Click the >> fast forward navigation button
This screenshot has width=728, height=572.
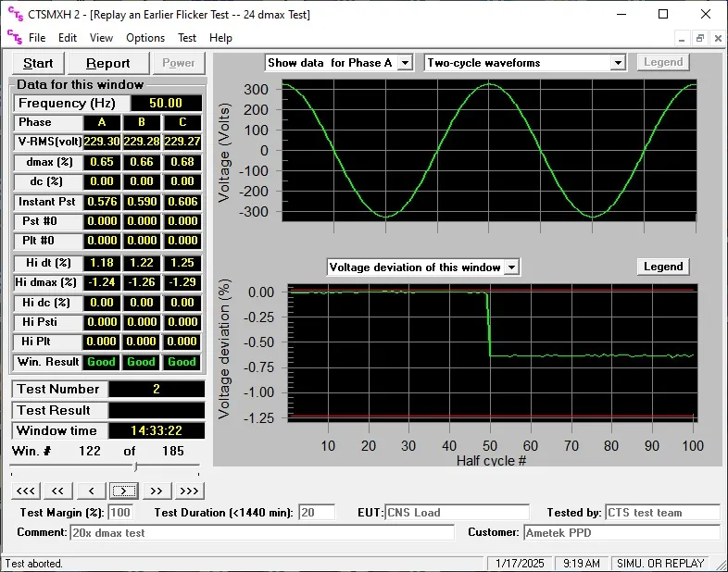click(156, 491)
